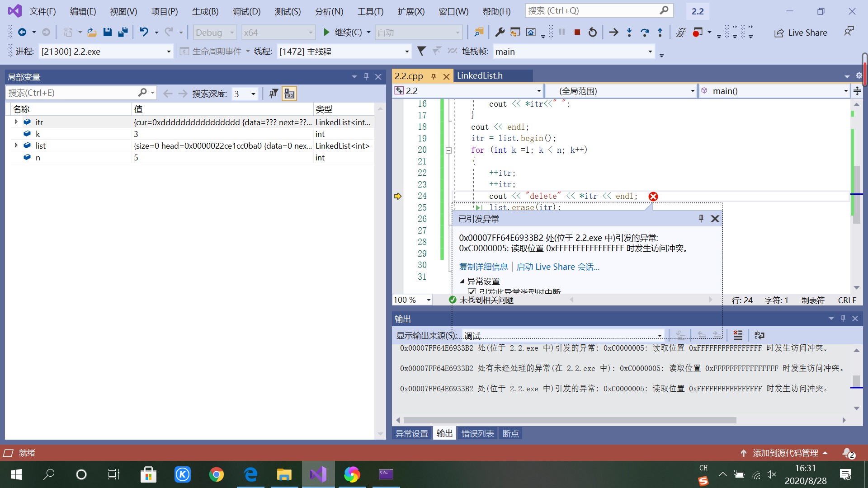The image size is (868, 488).
Task: Switch to the LinkedList.h tab
Action: (480, 75)
